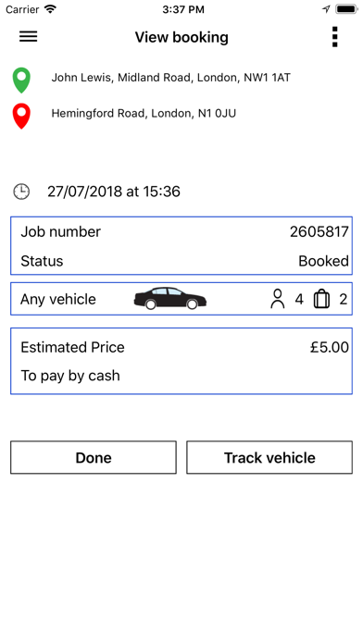Screen dimensions: 363x644
Task: Tap the luggage count suitcase icon
Action: click(x=321, y=299)
